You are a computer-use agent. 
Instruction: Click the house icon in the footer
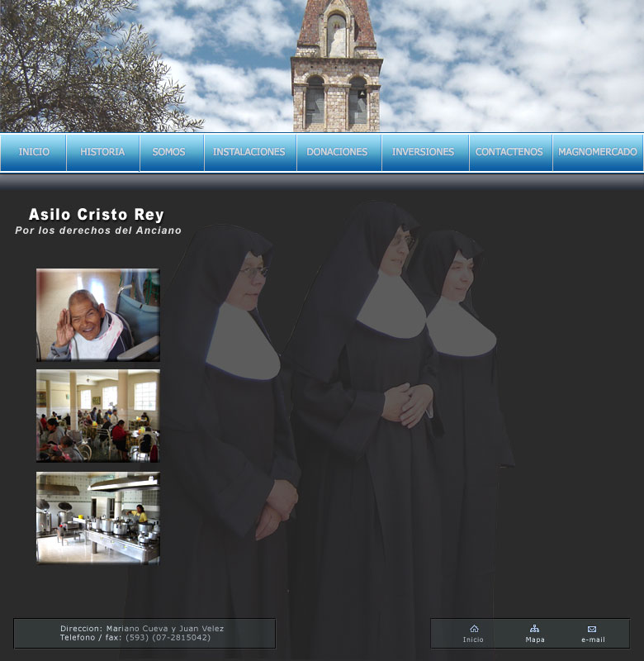(x=473, y=629)
